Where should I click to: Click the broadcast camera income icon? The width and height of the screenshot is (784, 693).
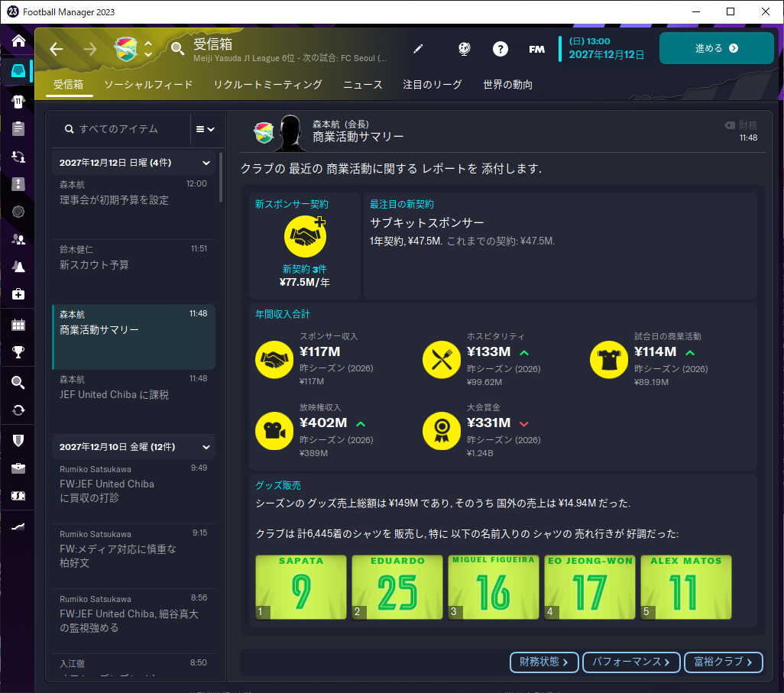[274, 430]
